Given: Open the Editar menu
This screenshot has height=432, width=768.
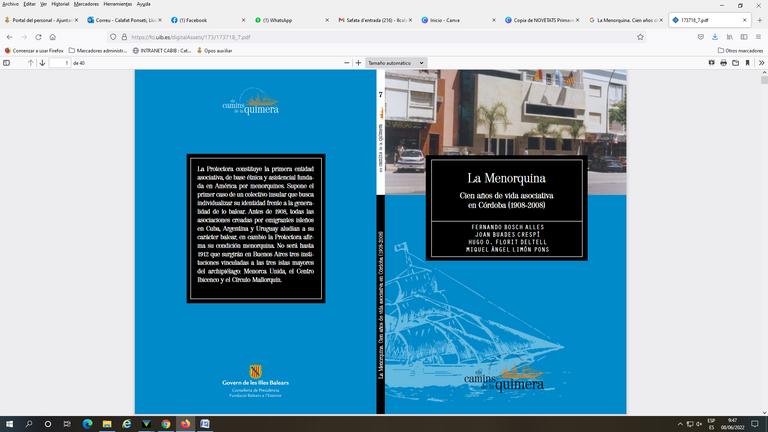Looking at the screenshot, I should tap(29, 4).
